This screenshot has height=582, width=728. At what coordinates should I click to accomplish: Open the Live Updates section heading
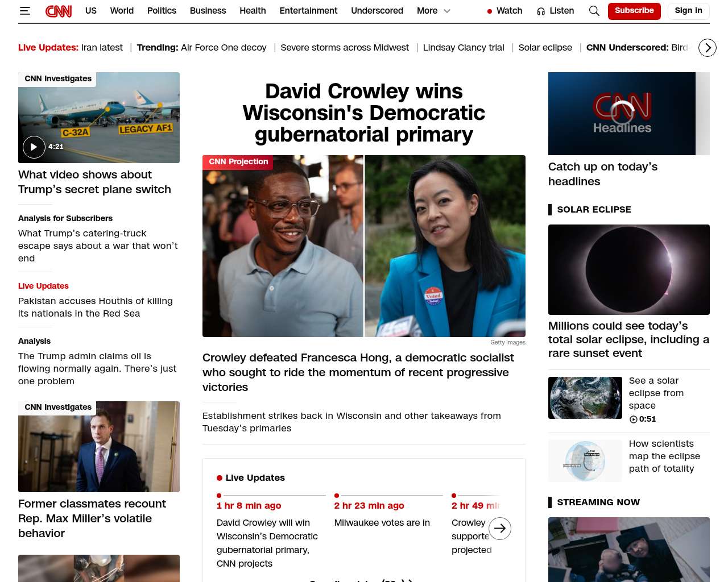pyautogui.click(x=255, y=478)
